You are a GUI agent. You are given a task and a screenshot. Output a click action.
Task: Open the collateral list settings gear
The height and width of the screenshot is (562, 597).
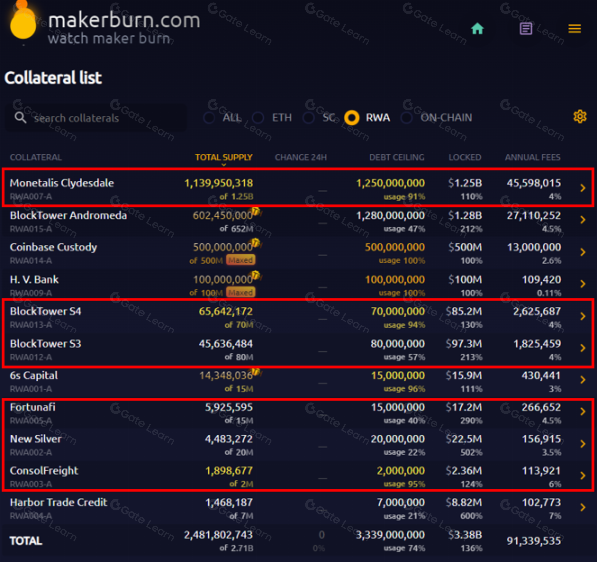pos(579,117)
